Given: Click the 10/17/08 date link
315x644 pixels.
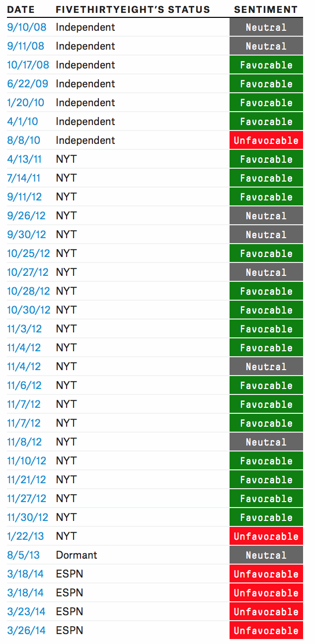Looking at the screenshot, I should (28, 65).
